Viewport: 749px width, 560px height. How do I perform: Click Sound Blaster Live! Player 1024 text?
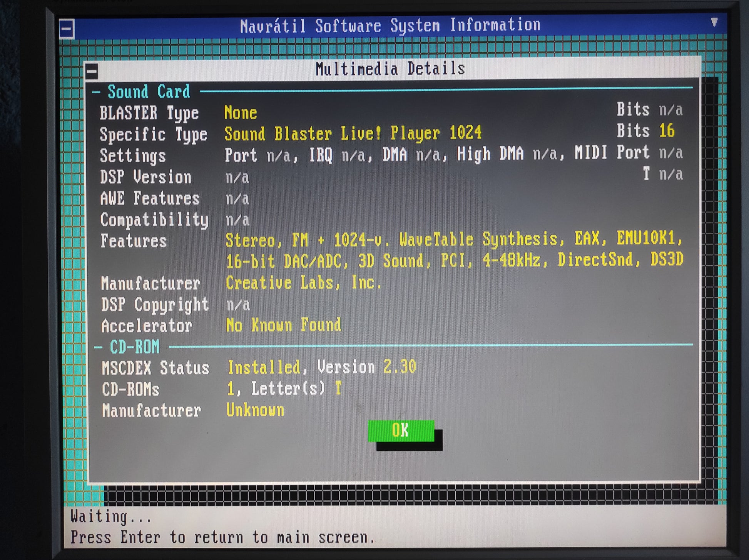point(353,134)
